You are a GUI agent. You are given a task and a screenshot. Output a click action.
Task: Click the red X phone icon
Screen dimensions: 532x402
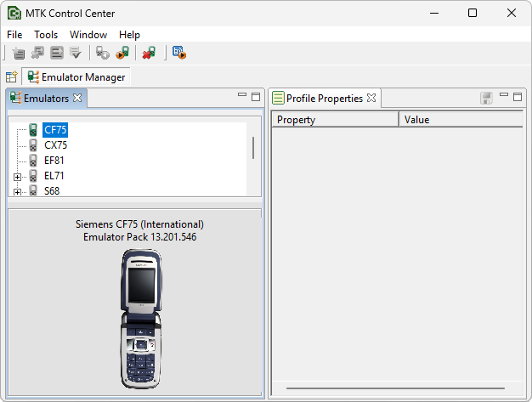pos(149,53)
